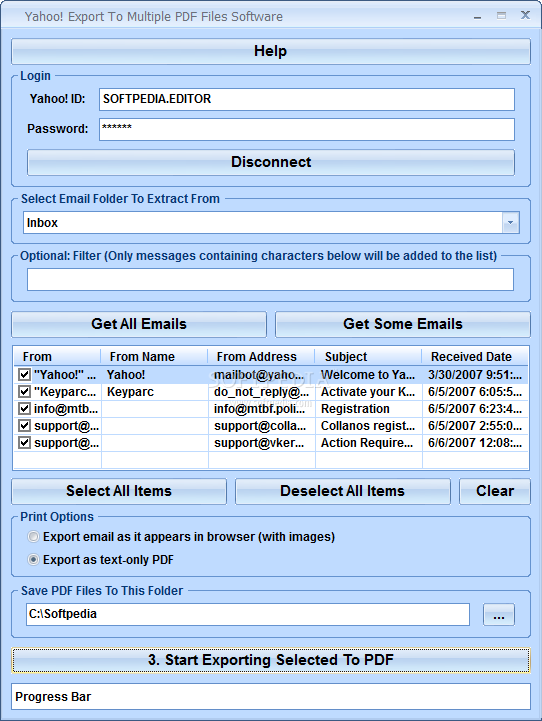Disconnect from the Yahoo account
Image resolution: width=542 pixels, height=721 pixels.
pos(271,162)
